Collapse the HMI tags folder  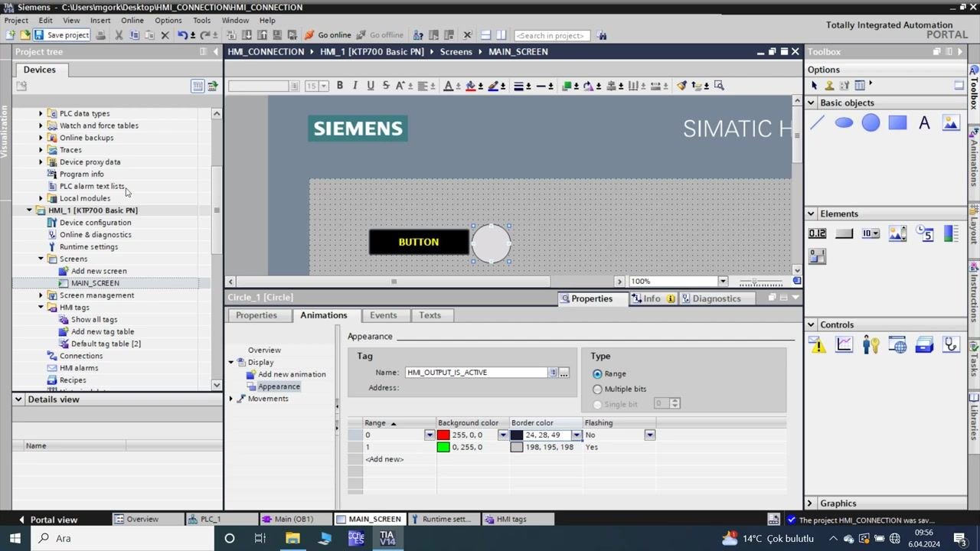click(x=41, y=308)
